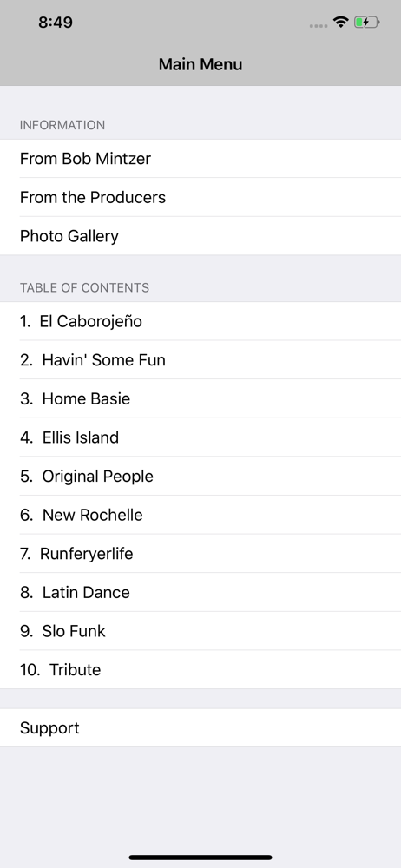Select track 2 Havin' Some Fun
Image resolution: width=401 pixels, height=868 pixels.
click(200, 360)
